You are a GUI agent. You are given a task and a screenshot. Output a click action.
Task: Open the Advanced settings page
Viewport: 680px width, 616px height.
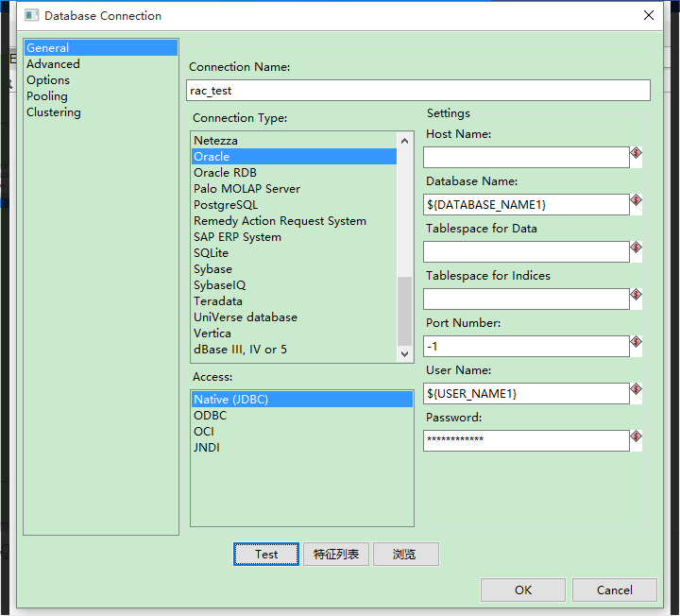pyautogui.click(x=101, y=63)
